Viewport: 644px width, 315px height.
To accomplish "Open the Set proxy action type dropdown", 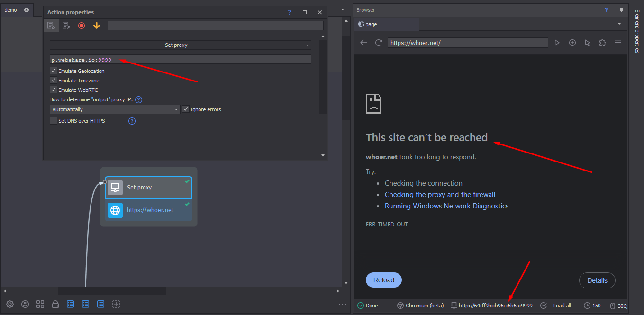I will point(180,45).
